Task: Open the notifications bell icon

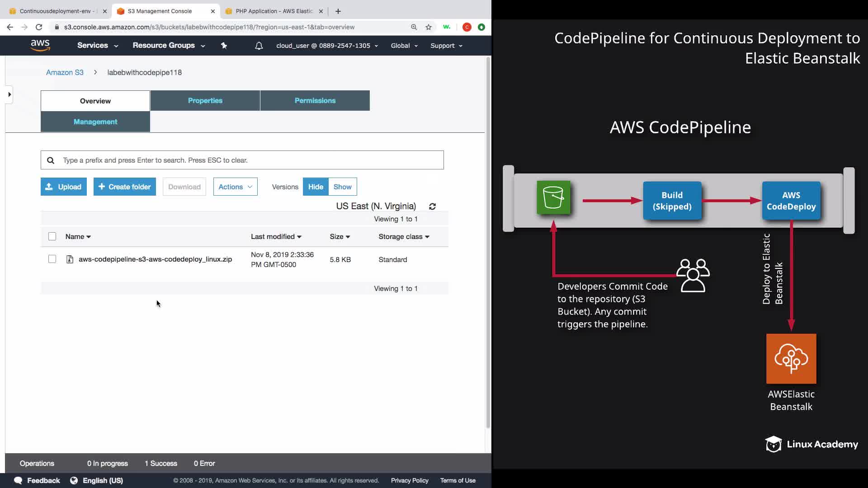Action: point(259,46)
